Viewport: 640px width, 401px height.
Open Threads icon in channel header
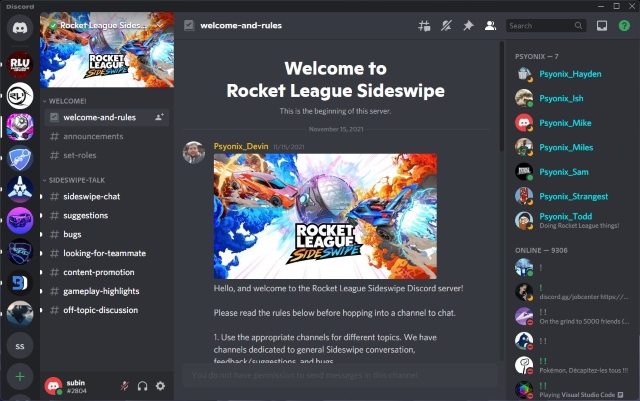(424, 26)
